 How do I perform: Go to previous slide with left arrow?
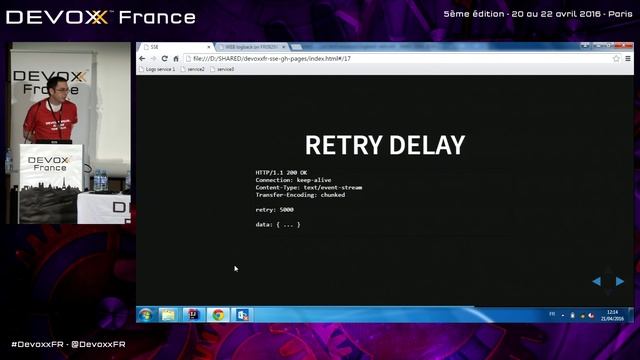tap(596, 281)
